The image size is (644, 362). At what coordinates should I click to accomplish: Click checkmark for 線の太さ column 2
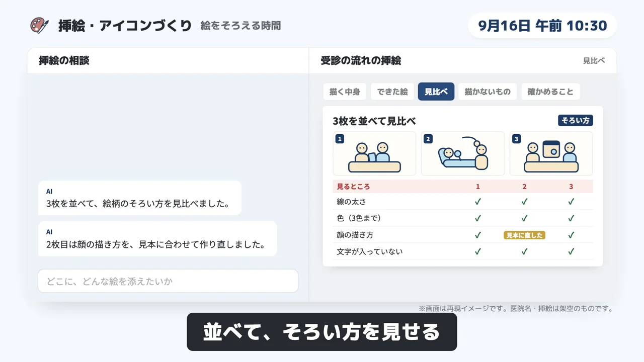click(x=524, y=202)
